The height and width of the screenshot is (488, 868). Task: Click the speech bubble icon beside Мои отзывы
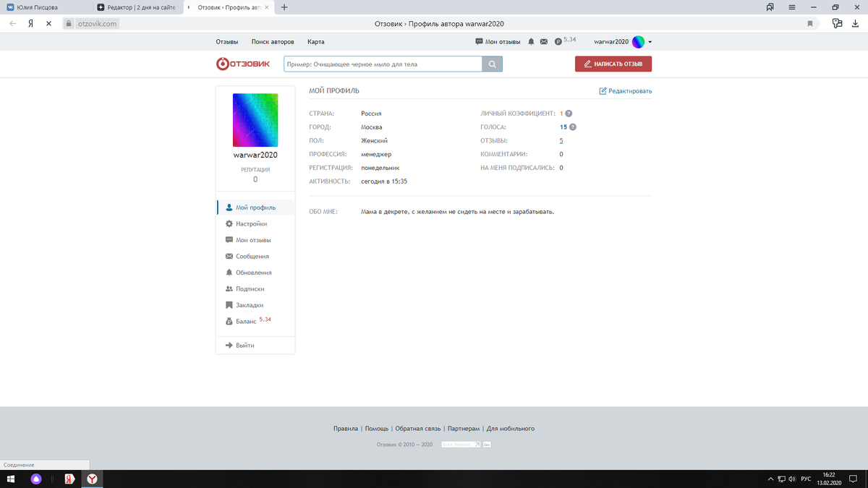(479, 42)
